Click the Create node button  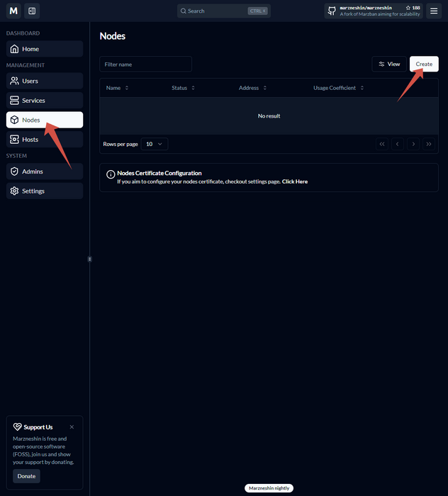point(424,64)
